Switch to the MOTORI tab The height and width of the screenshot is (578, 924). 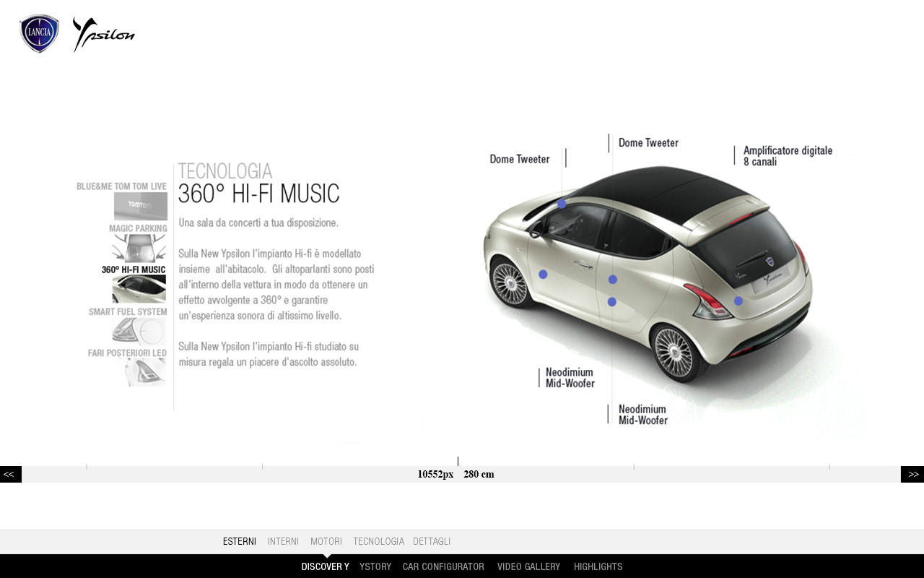[x=326, y=542]
